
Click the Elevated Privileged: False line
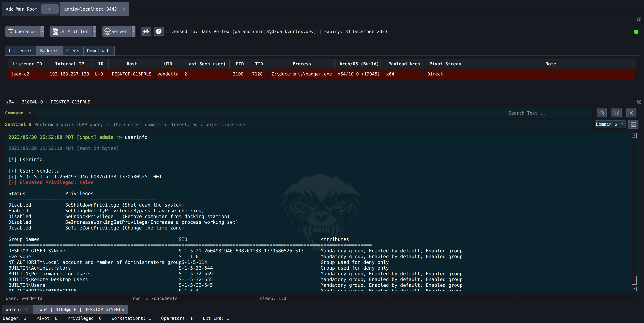coord(51,182)
